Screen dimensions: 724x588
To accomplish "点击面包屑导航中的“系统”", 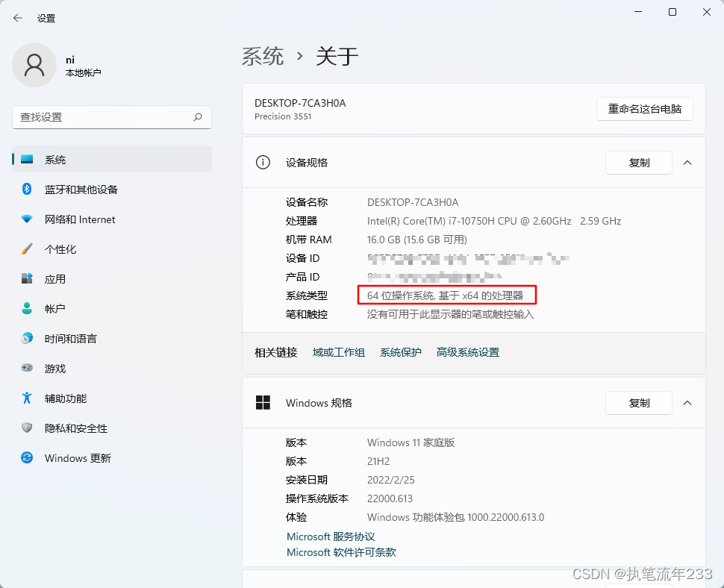I will click(263, 56).
